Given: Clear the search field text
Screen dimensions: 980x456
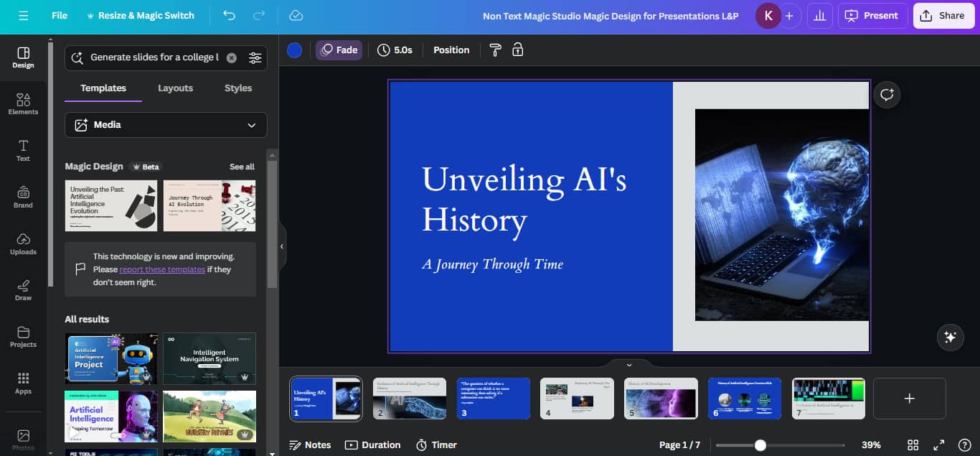Looking at the screenshot, I should pos(231,58).
